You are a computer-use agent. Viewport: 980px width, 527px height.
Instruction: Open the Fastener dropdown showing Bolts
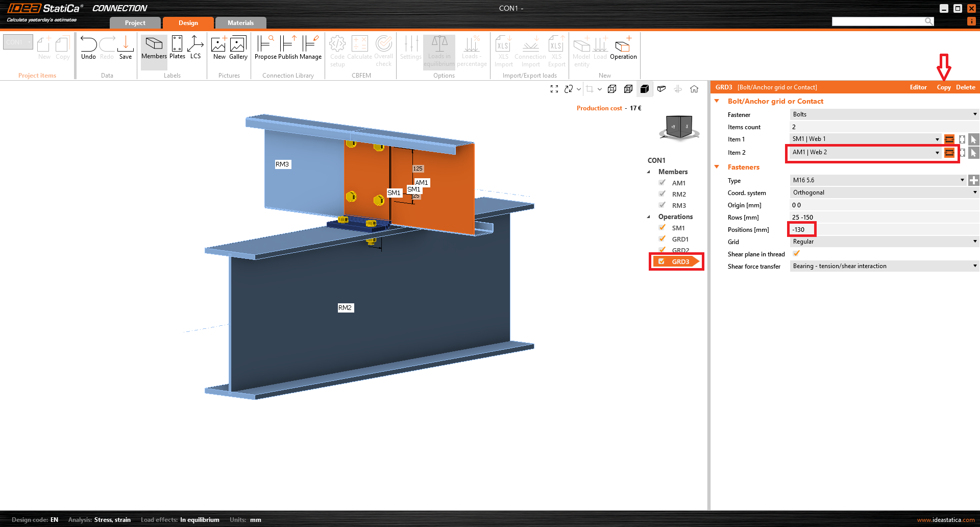[883, 114]
